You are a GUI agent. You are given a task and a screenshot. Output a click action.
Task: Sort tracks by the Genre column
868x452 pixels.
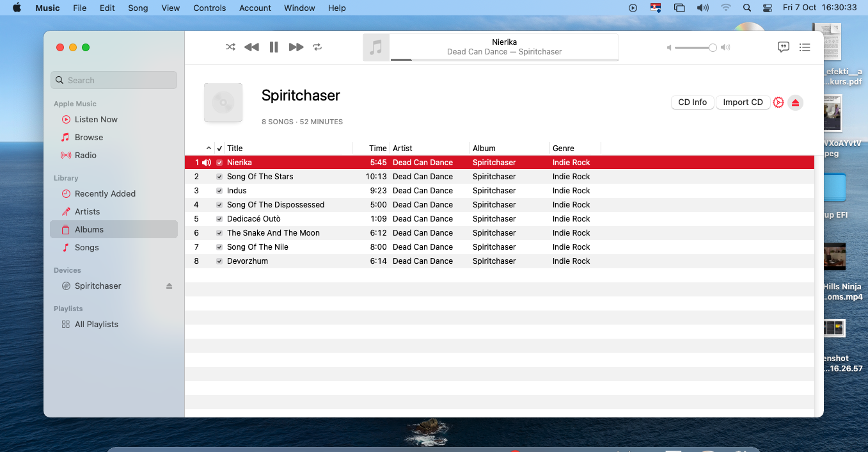[x=575, y=149]
